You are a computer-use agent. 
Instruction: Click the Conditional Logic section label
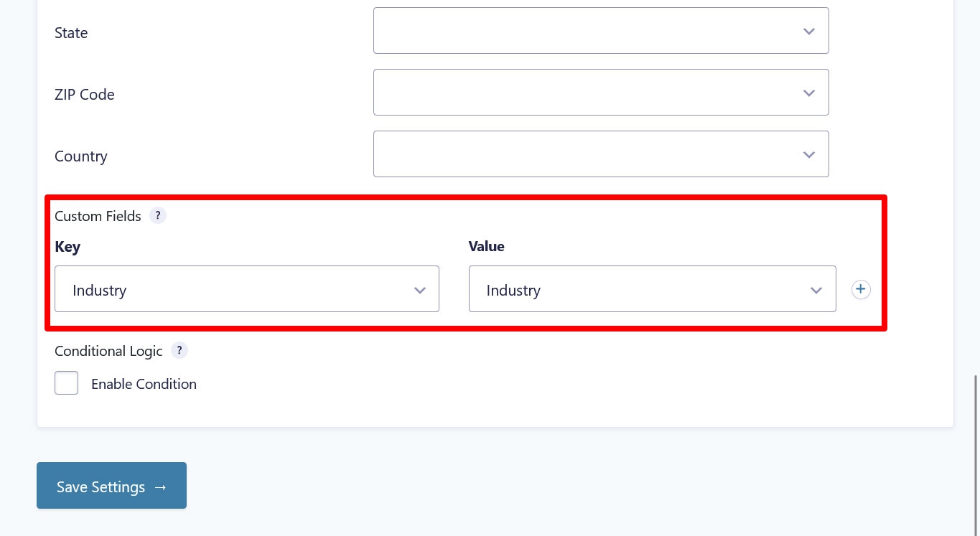click(108, 351)
